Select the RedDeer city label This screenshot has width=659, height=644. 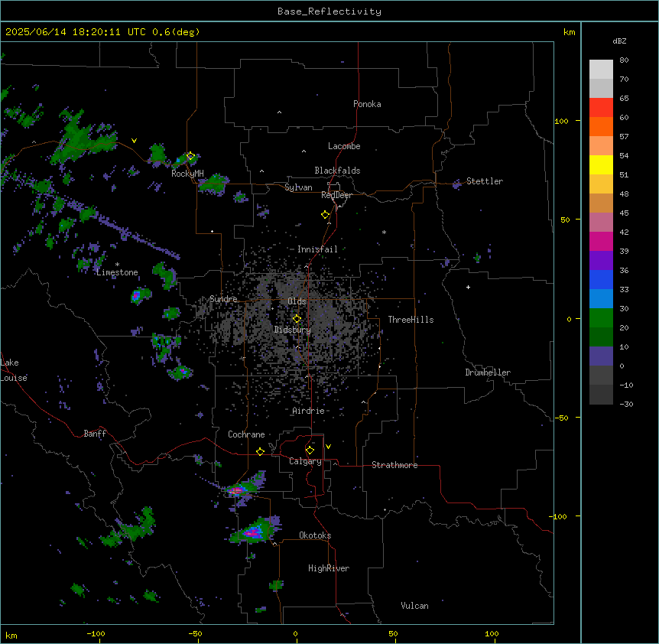(x=336, y=195)
